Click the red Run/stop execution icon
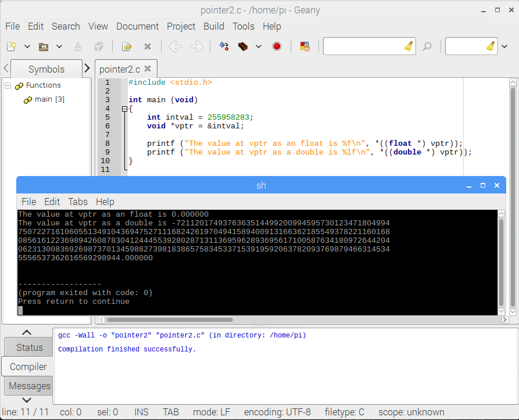This screenshot has height=420, width=519. pos(277,46)
